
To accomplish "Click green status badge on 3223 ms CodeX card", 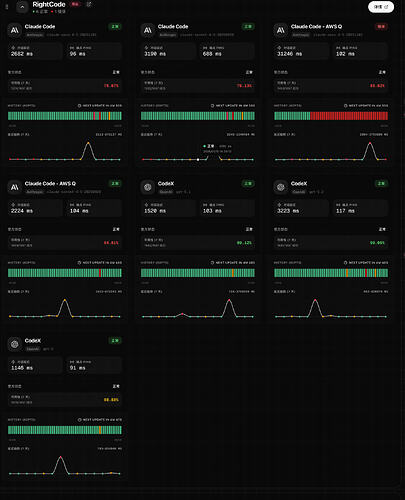I will coord(381,183).
